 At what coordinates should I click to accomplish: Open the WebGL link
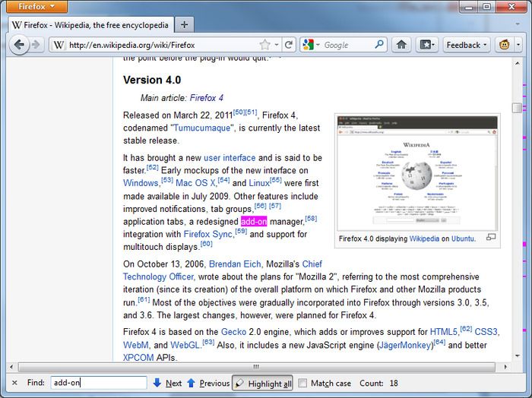[185, 345]
